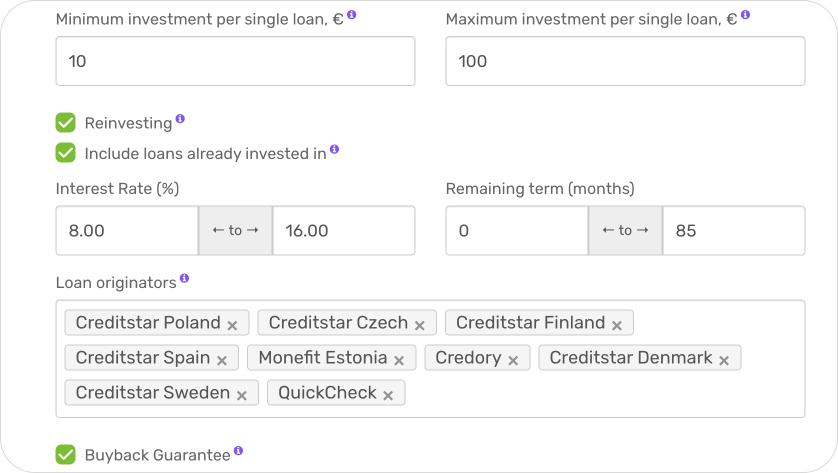Focus the Minimum investment per single loan field
This screenshot has height=473, width=838.
[x=235, y=61]
